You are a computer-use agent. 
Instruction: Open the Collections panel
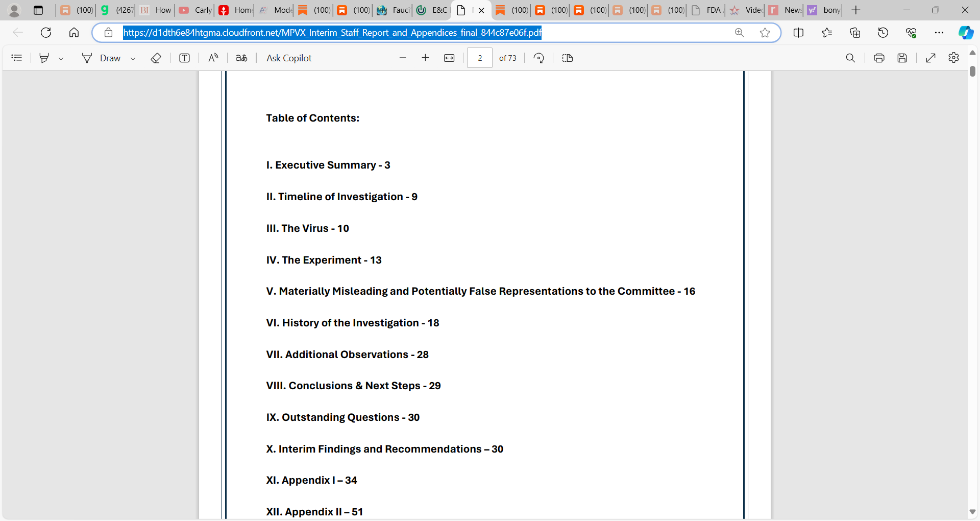[x=855, y=33]
